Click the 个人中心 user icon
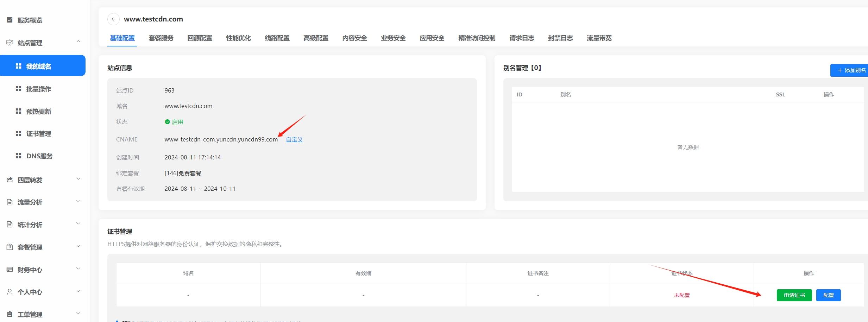Viewport: 868px width, 322px height. [10, 292]
